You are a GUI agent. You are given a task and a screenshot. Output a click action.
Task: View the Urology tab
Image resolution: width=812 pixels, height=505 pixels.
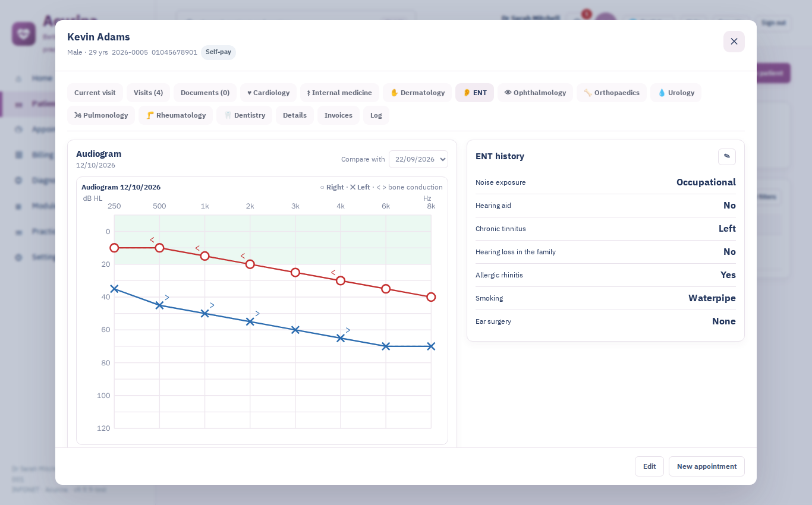coord(676,93)
